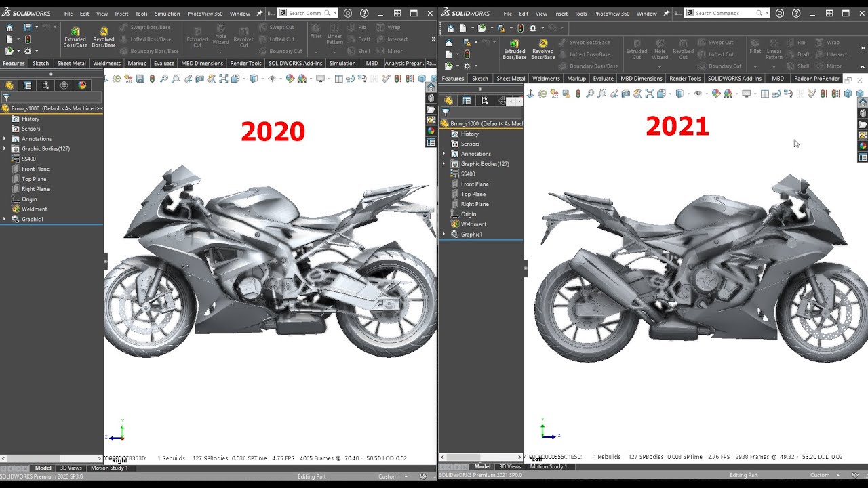Open DisplayManager tab in the 2020 side panel
Image resolution: width=868 pixels, height=488 pixels.
[82, 85]
